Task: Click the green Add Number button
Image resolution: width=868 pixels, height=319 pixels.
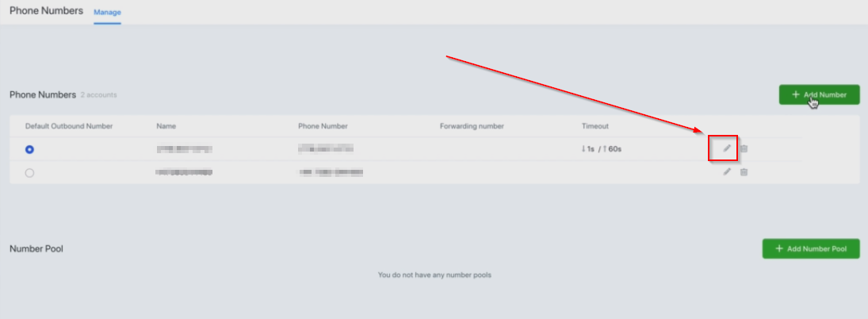Action: tap(820, 94)
